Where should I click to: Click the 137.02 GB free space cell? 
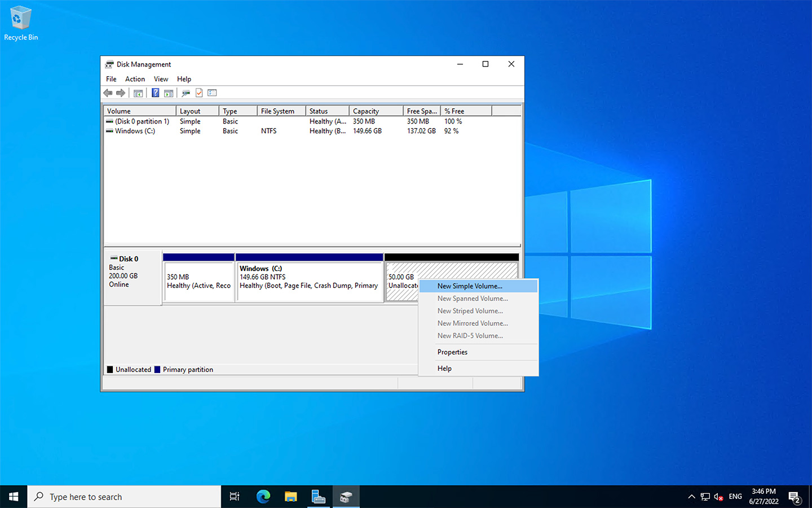pyautogui.click(x=421, y=131)
